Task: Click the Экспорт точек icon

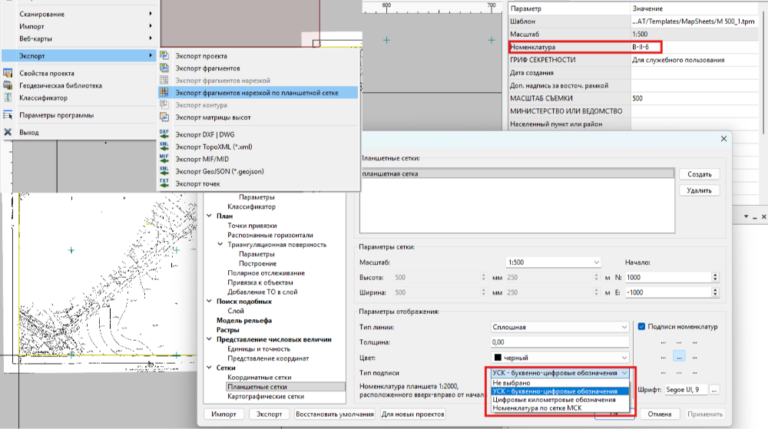Action: click(x=165, y=183)
